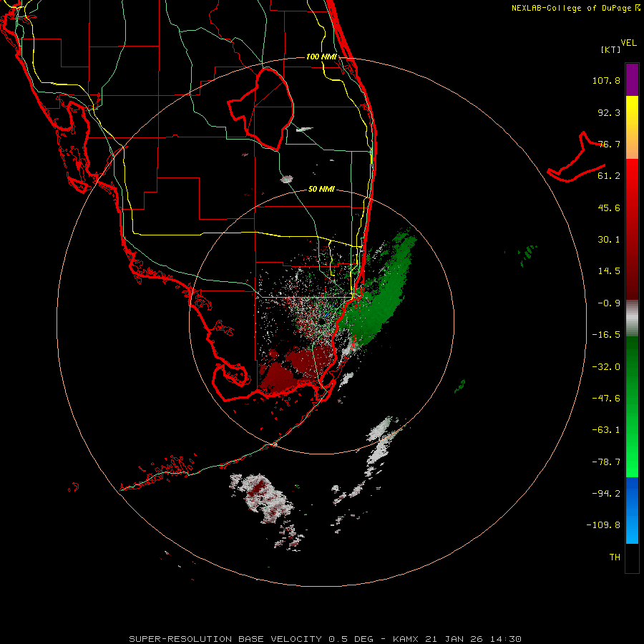Click the 30.1 velocity scale value
Viewport: 644px width, 644px height.
tap(609, 240)
